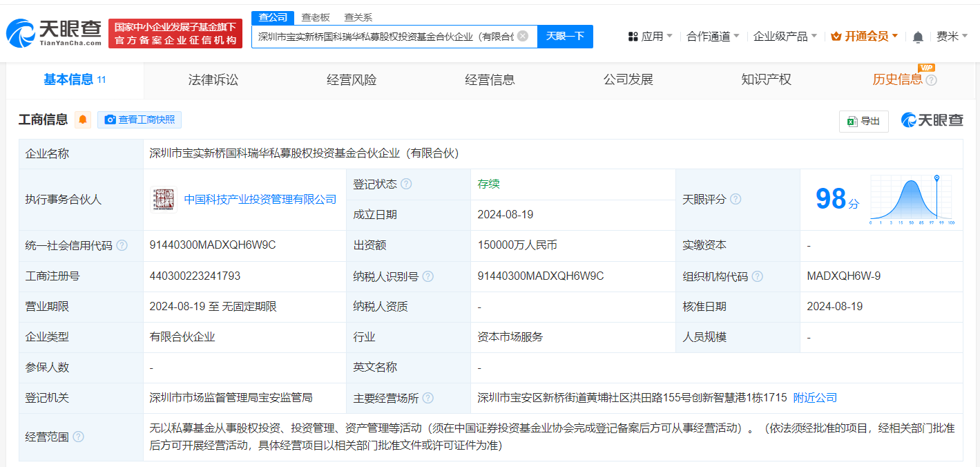980x467 pixels.
Task: Open 中国科技产业投资管理有限公司 link
Action: coord(260,200)
